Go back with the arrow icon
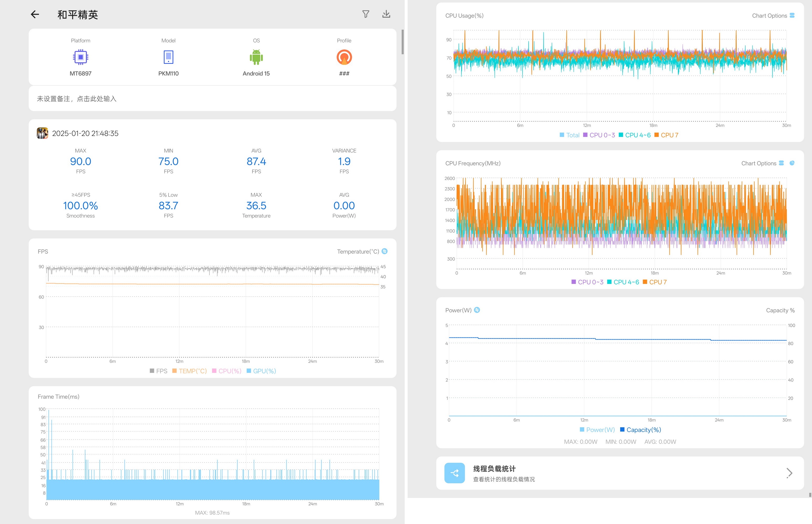Image resolution: width=812 pixels, height=524 pixels. 35,14
